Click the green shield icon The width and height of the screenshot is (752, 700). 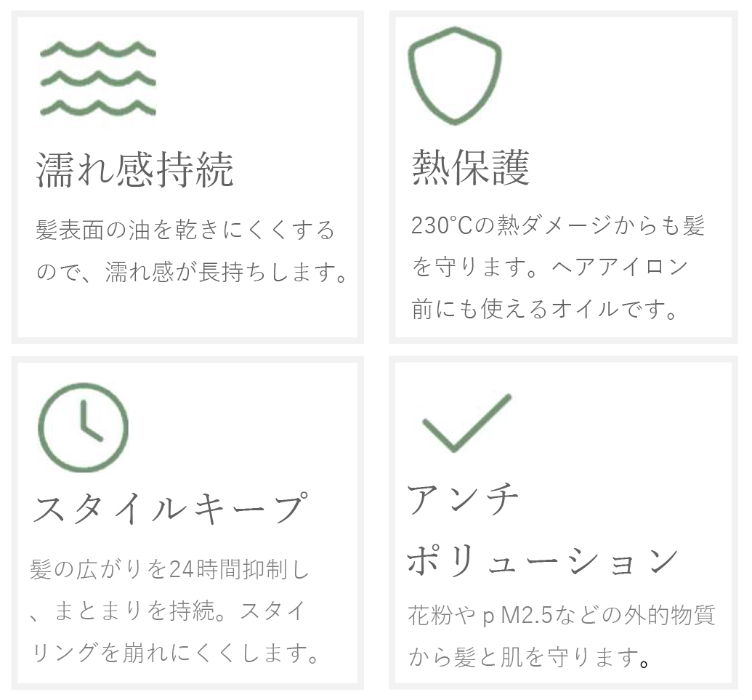coord(455,76)
